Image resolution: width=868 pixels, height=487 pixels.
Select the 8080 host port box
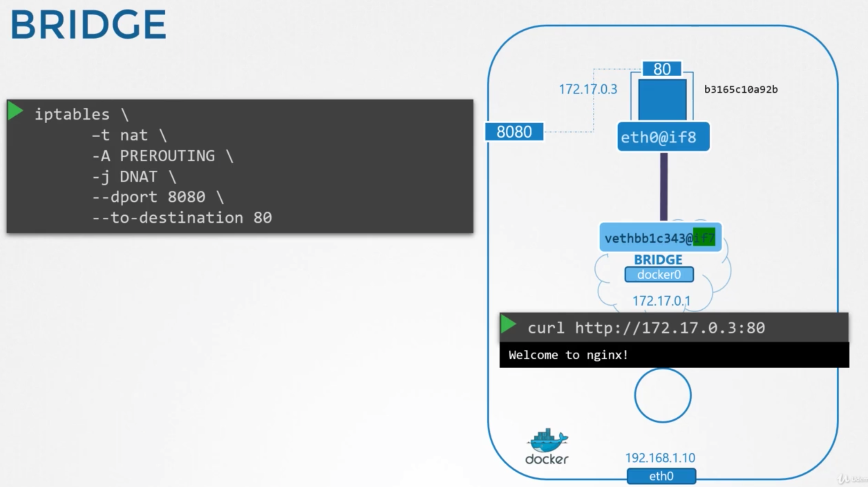pyautogui.click(x=514, y=132)
